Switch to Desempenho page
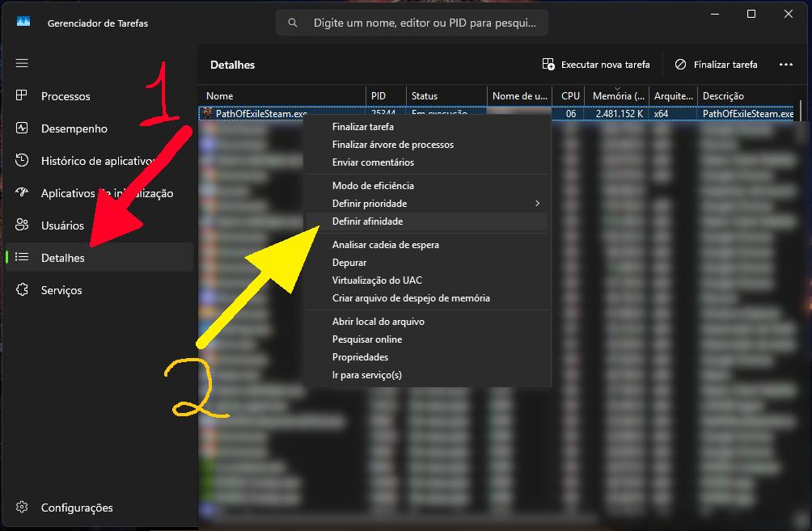812x531 pixels. (x=99, y=129)
